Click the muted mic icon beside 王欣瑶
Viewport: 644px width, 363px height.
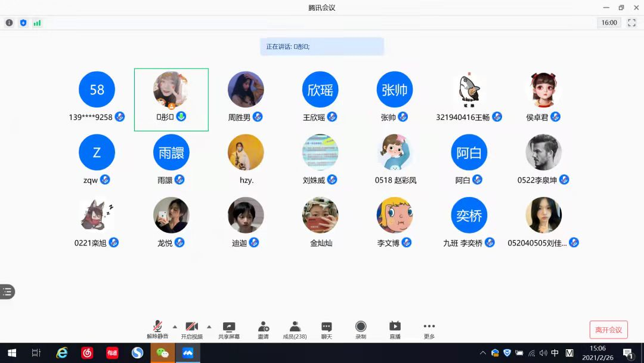332,117
